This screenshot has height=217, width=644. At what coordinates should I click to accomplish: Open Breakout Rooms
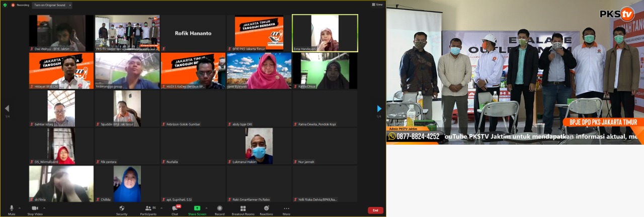(x=243, y=208)
